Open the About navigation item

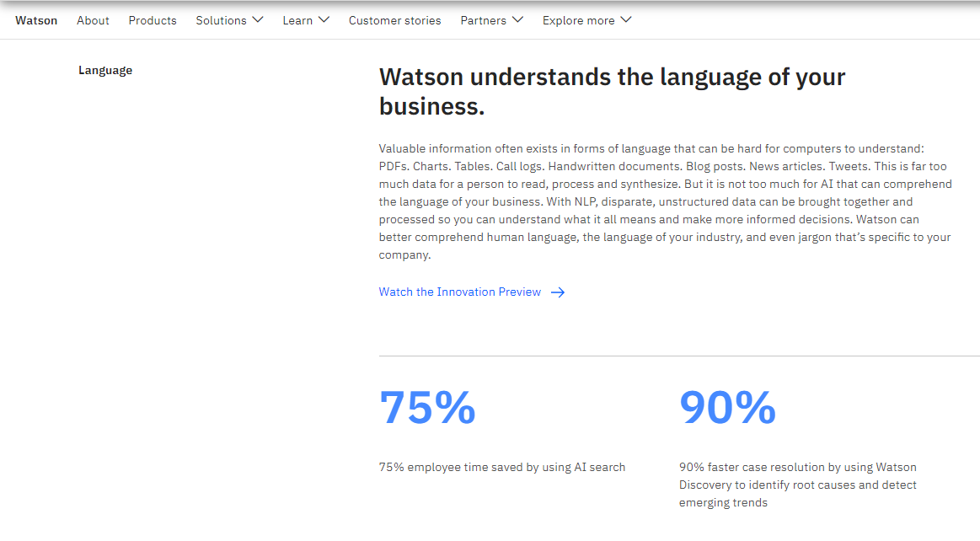93,19
